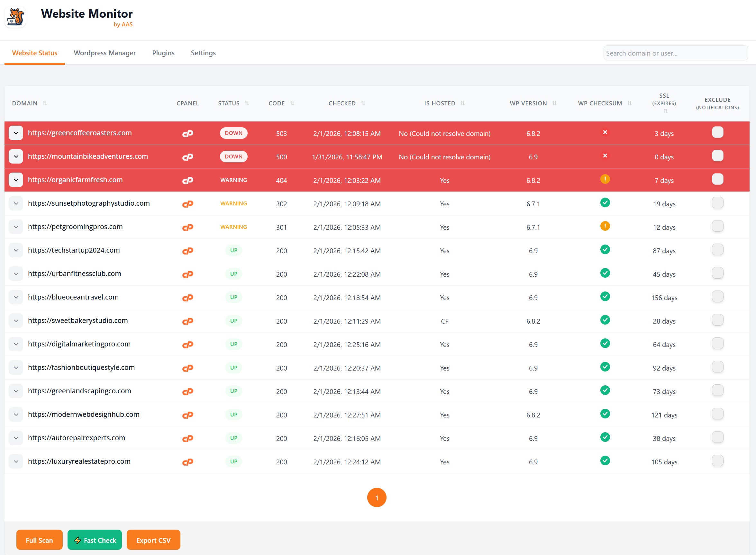Switch to the Wordpress Manager tab
This screenshot has width=756, height=555.
coord(105,53)
